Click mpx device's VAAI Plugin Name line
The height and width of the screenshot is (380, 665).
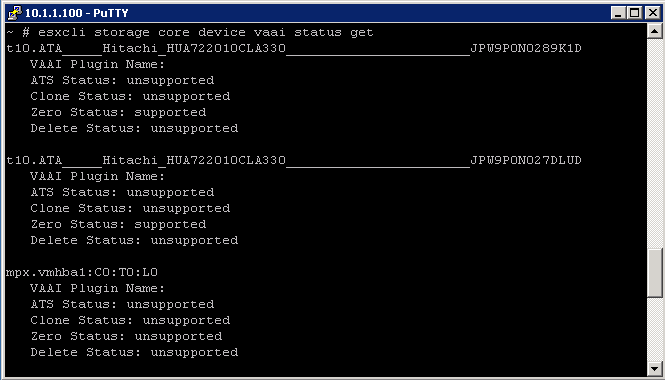click(x=98, y=288)
